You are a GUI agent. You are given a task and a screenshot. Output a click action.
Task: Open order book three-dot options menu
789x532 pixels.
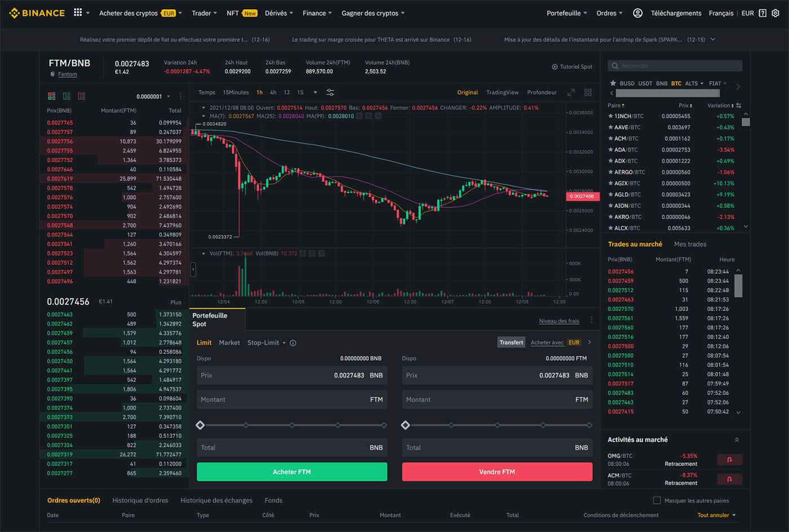click(180, 96)
